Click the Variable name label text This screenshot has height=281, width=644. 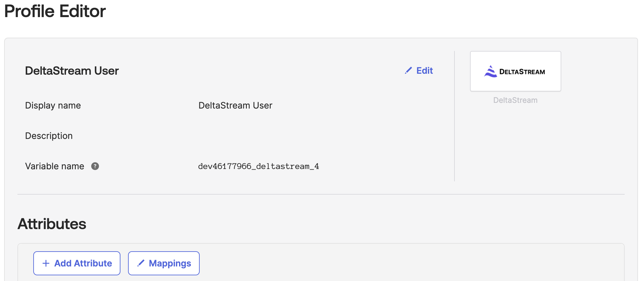point(55,166)
